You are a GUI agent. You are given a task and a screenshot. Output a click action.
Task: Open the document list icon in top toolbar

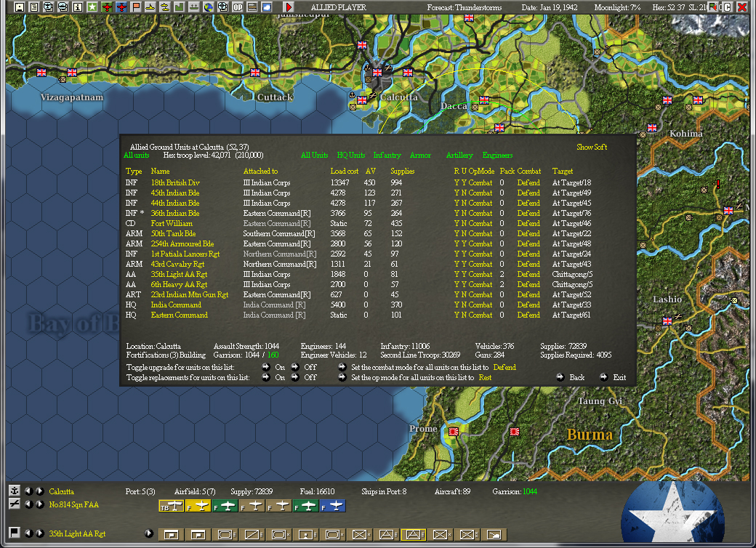33,7
